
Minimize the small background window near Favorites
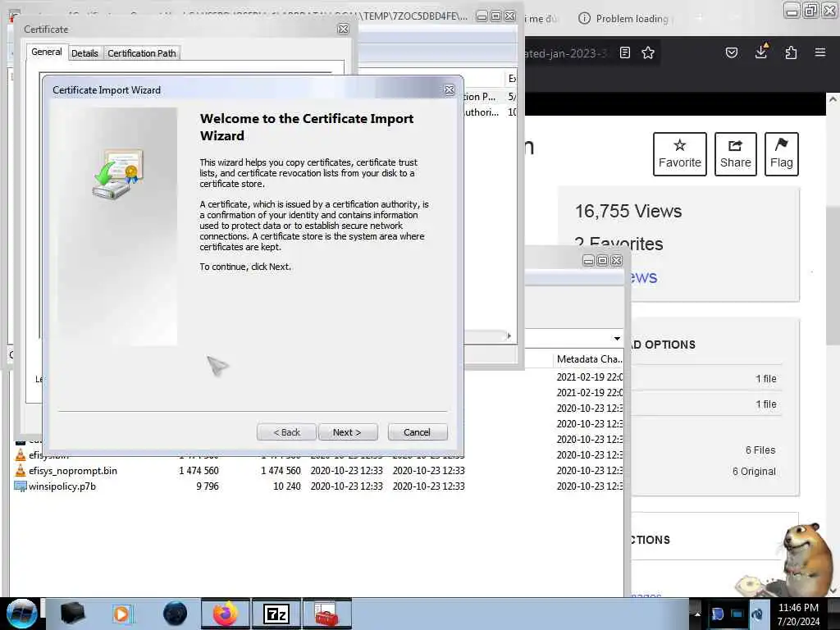pyautogui.click(x=588, y=260)
